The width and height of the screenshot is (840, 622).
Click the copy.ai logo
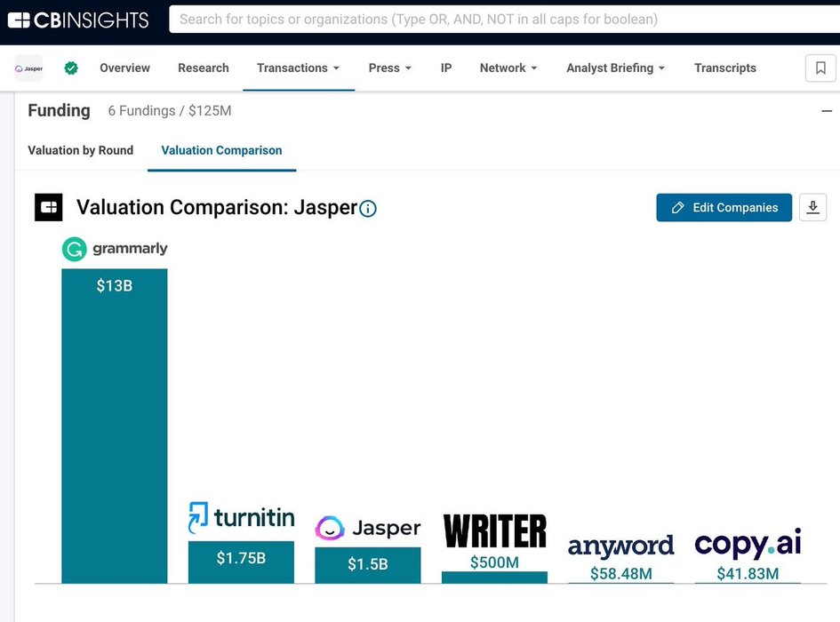(x=748, y=543)
